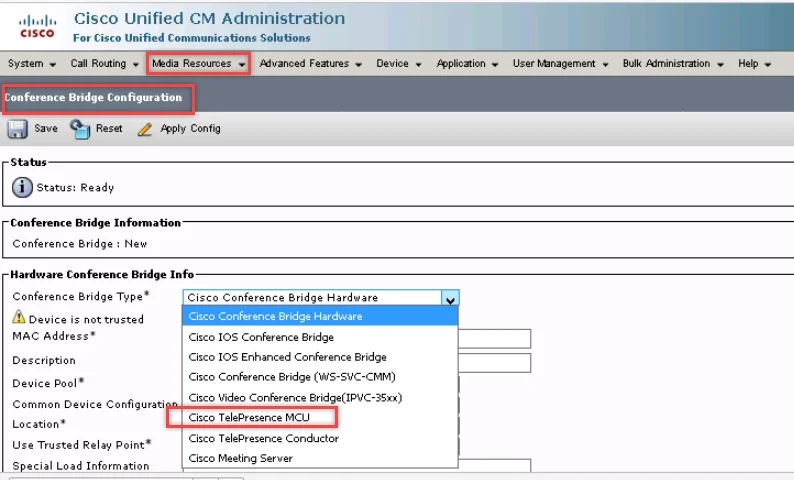Click the Use Trusted Relay Point label
This screenshot has height=480, width=794.
(x=82, y=445)
